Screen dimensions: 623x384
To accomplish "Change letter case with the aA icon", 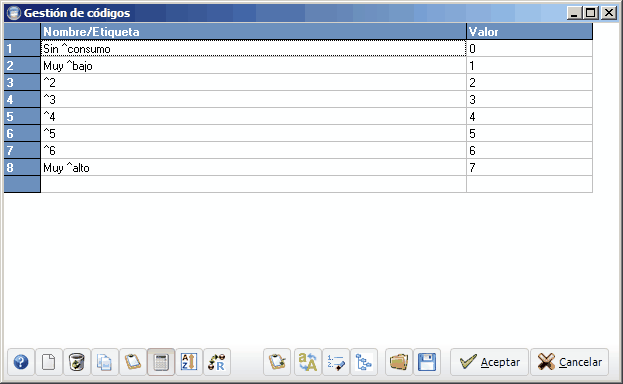I will [x=308, y=362].
